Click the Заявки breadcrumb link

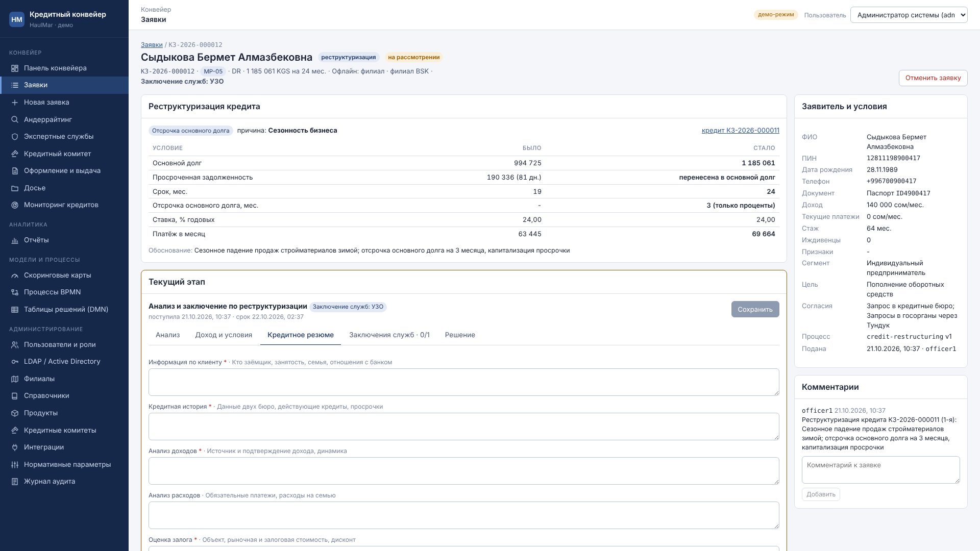(152, 45)
